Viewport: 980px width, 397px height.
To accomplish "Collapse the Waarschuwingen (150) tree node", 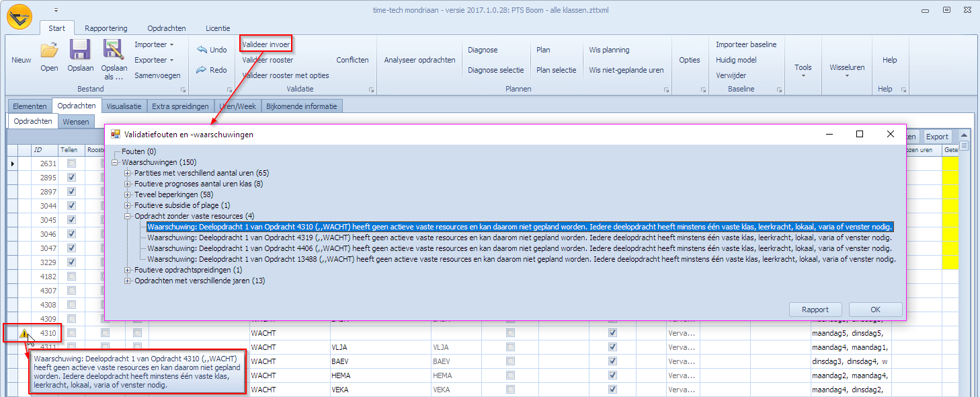I will pos(116,163).
